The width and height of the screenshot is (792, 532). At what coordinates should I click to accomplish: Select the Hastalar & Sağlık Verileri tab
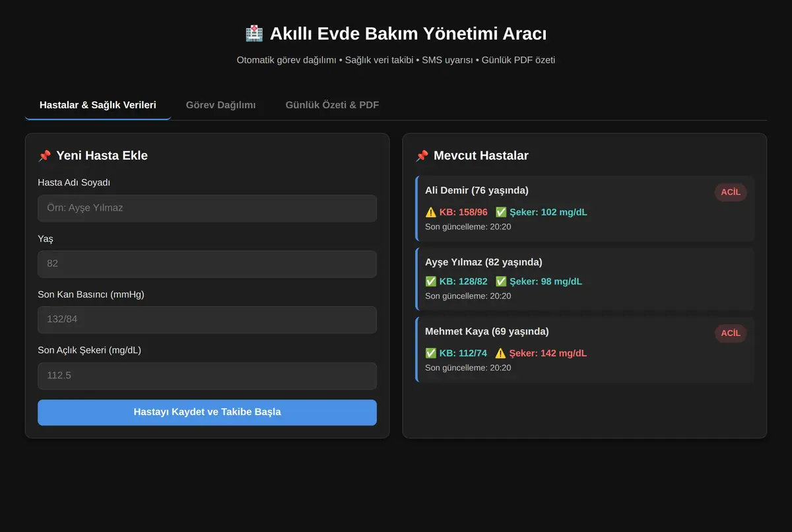pyautogui.click(x=98, y=105)
